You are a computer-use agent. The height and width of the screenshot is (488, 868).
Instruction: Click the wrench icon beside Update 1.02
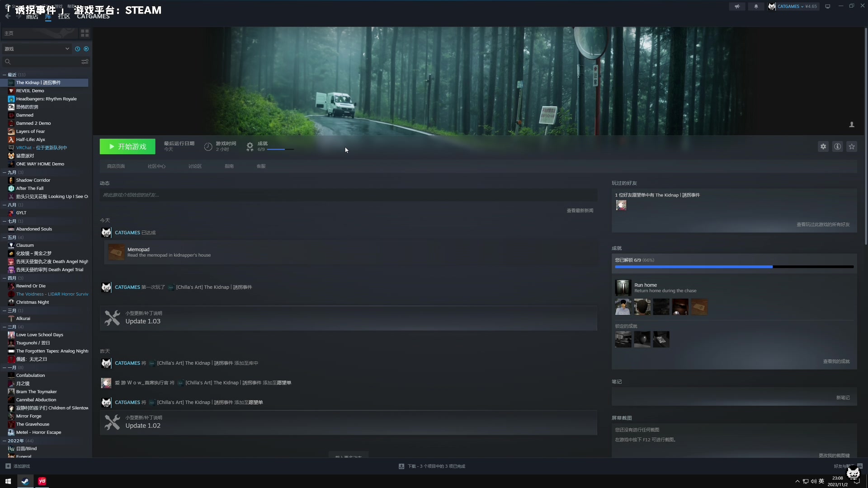click(x=112, y=422)
